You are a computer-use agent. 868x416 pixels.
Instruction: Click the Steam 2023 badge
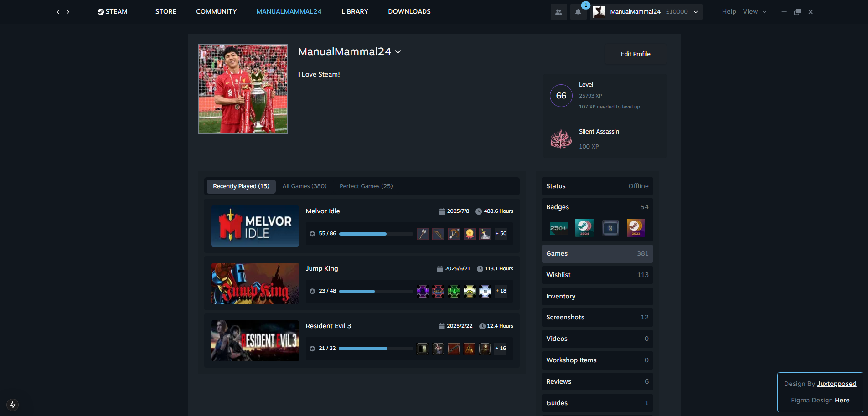click(635, 228)
